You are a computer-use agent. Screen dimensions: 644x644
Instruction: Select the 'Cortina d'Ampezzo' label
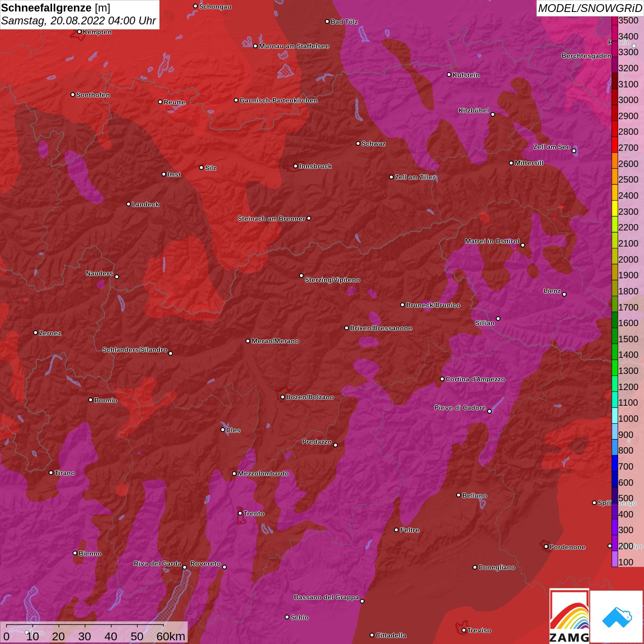pyautogui.click(x=475, y=379)
